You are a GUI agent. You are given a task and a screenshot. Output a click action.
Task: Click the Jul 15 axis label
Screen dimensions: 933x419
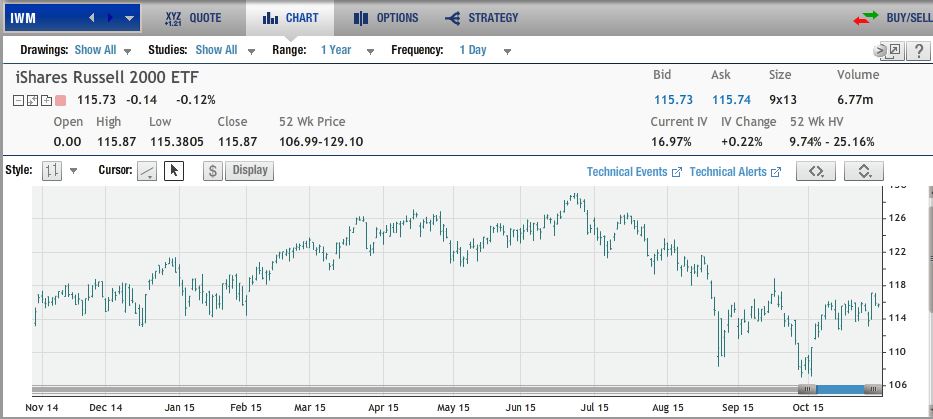click(594, 408)
